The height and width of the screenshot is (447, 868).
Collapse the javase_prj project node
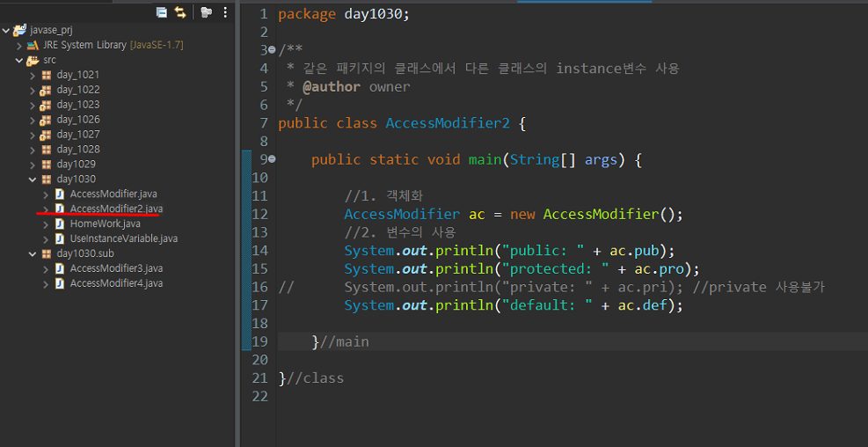(6, 30)
